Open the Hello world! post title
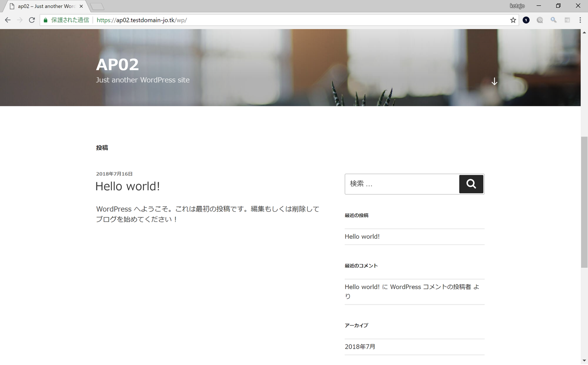 pos(127,186)
